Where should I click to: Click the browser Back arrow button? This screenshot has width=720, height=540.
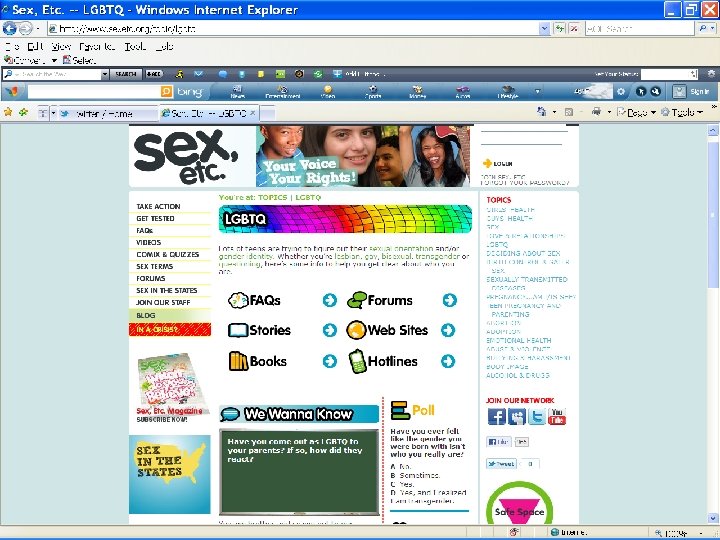[9, 28]
